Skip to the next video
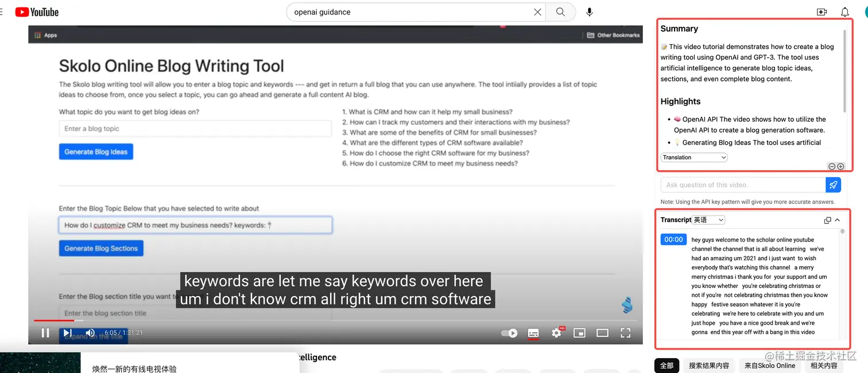868x373 pixels. tap(67, 333)
